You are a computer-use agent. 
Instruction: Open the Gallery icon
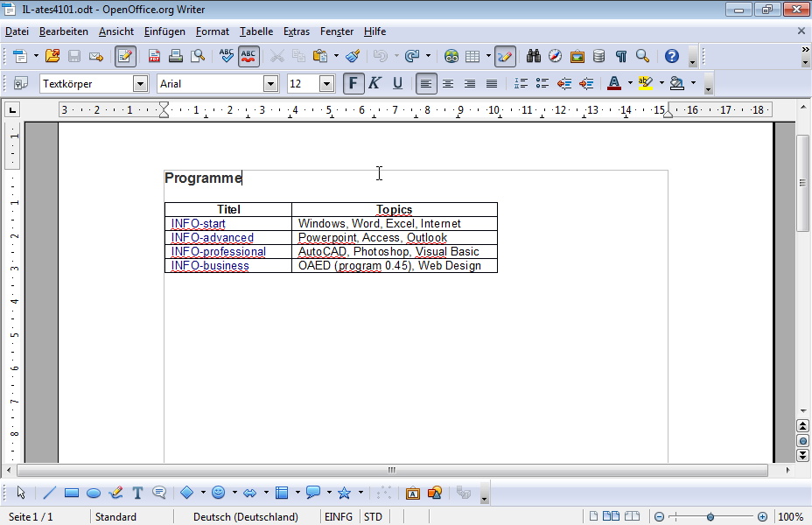577,56
